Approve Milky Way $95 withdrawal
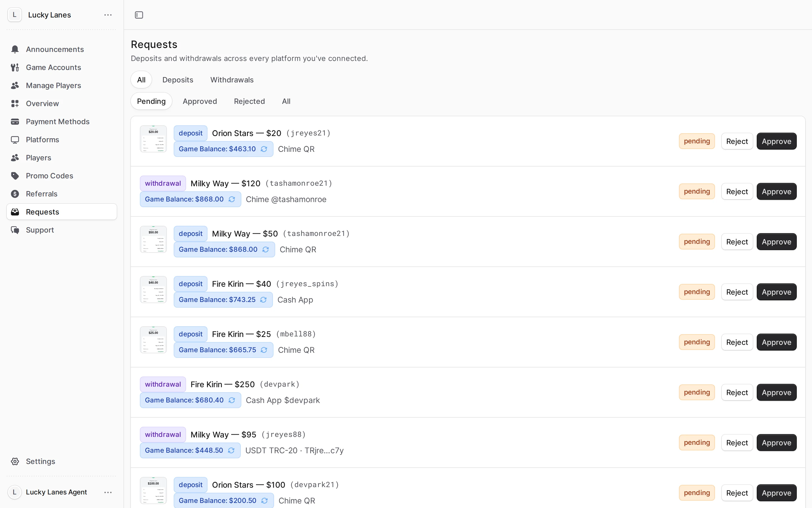Screen dimensions: 812x508 click(776, 443)
